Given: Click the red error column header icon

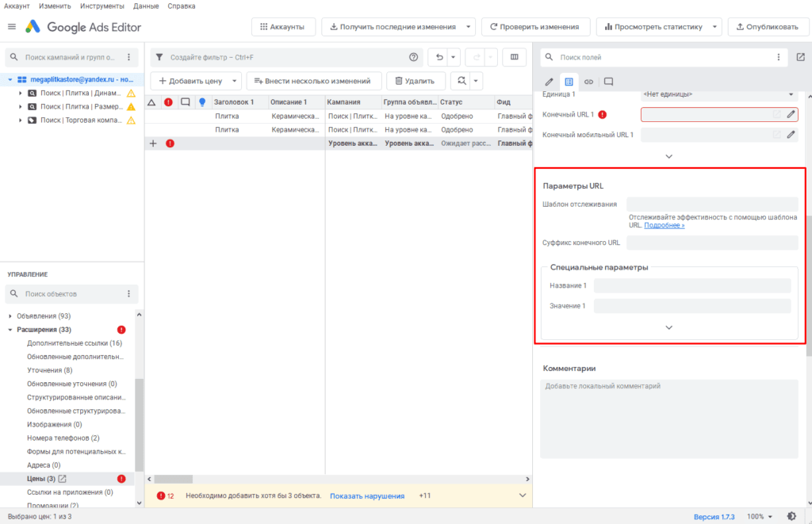Looking at the screenshot, I should pyautogui.click(x=168, y=102).
